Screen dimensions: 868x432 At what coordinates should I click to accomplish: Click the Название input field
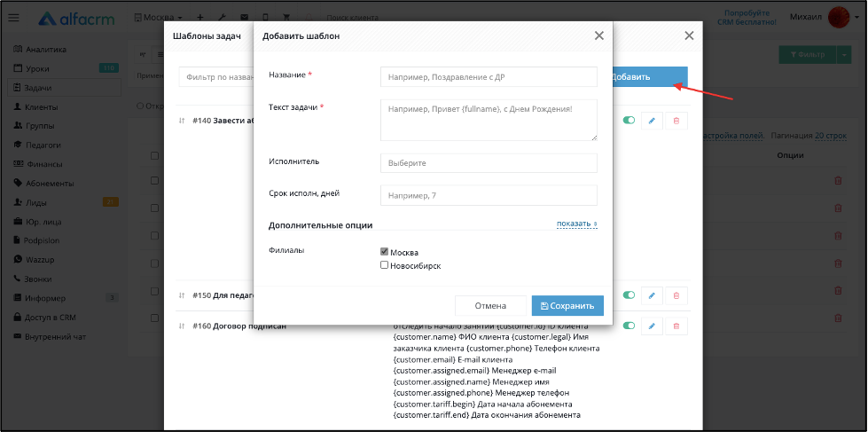pos(489,77)
